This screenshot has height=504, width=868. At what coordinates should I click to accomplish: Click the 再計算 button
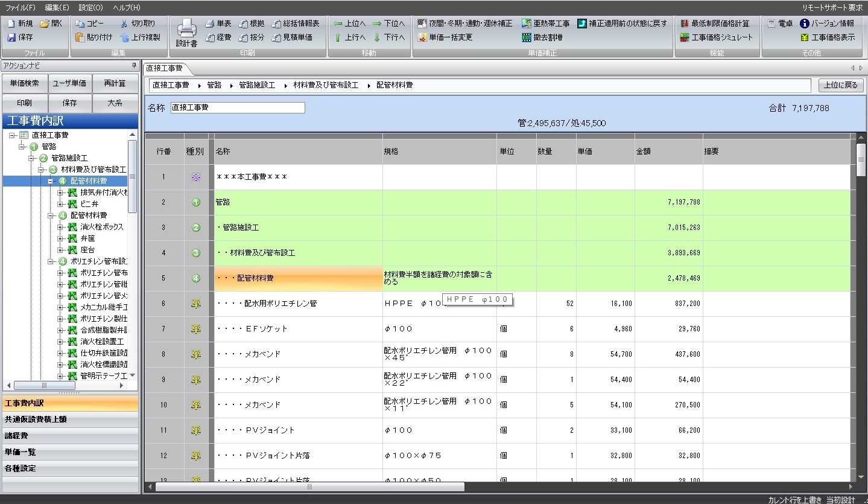115,83
